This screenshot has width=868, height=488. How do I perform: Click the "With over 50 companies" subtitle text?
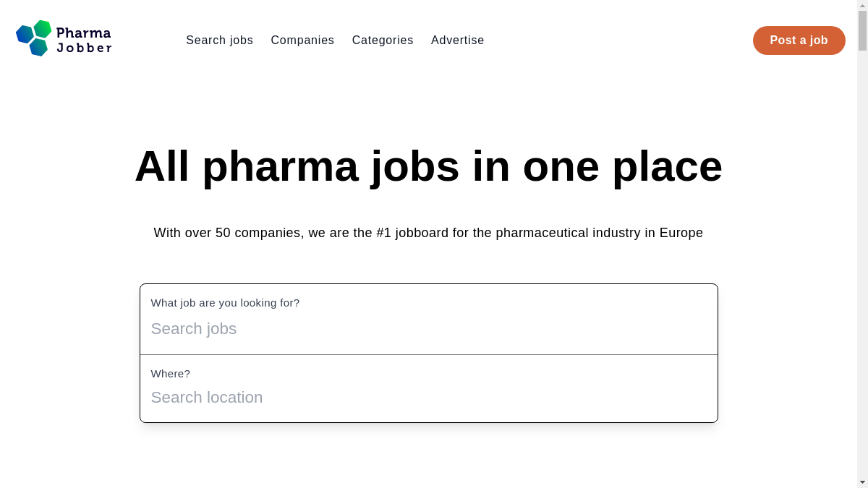[x=428, y=233]
